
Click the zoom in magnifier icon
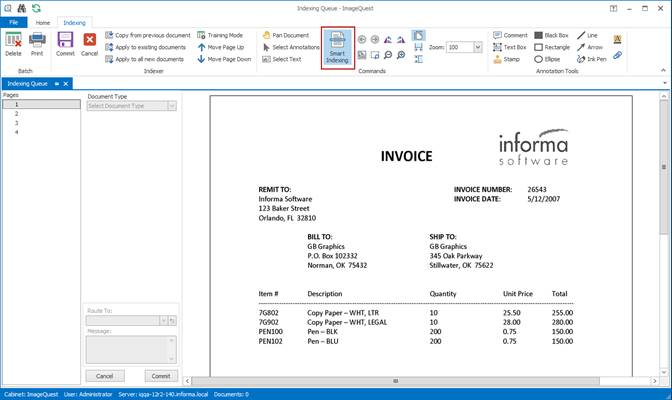pyautogui.click(x=401, y=55)
